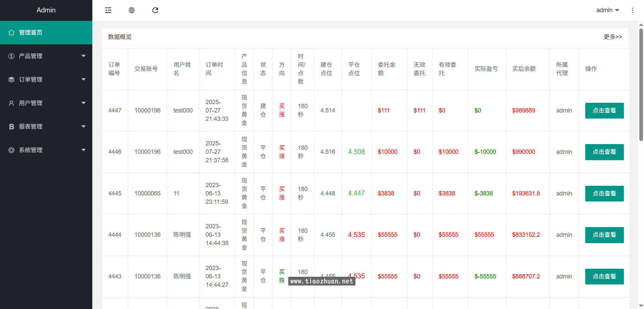Click balance value $990000

coord(524,152)
